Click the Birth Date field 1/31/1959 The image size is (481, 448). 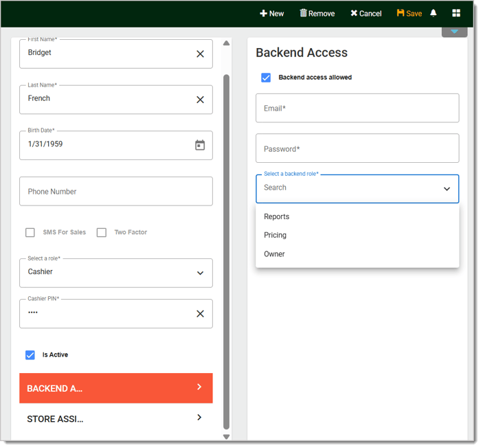(x=116, y=145)
